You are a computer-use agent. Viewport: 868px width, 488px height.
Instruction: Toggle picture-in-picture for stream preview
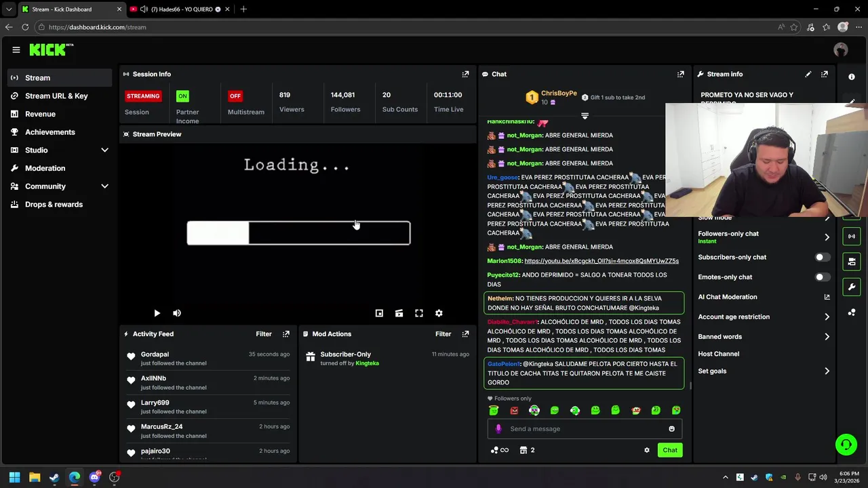pos(379,313)
